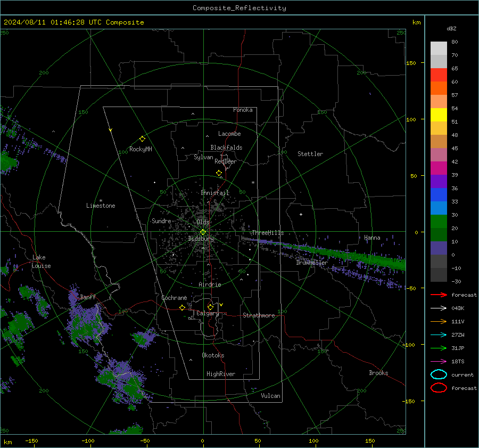Click the yellow diamond marker below RedDeer

pyautogui.click(x=219, y=173)
